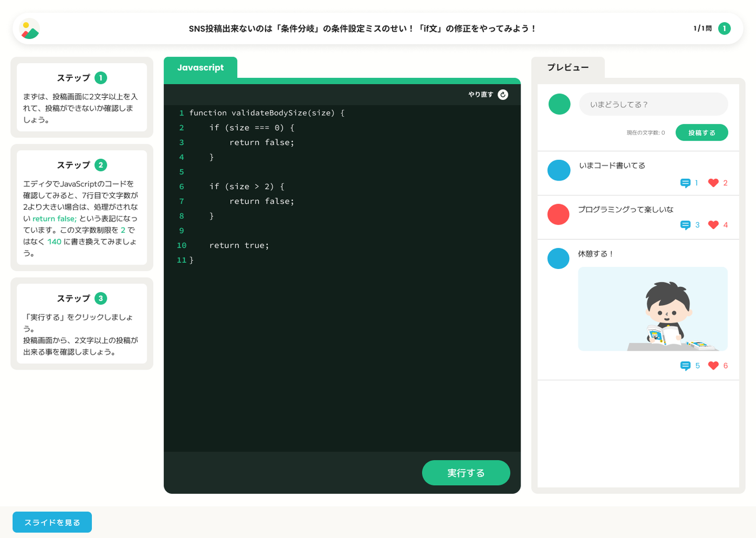The width and height of the screenshot is (756, 538).
Task: Click the ステップ 1 number badge
Action: (100, 78)
